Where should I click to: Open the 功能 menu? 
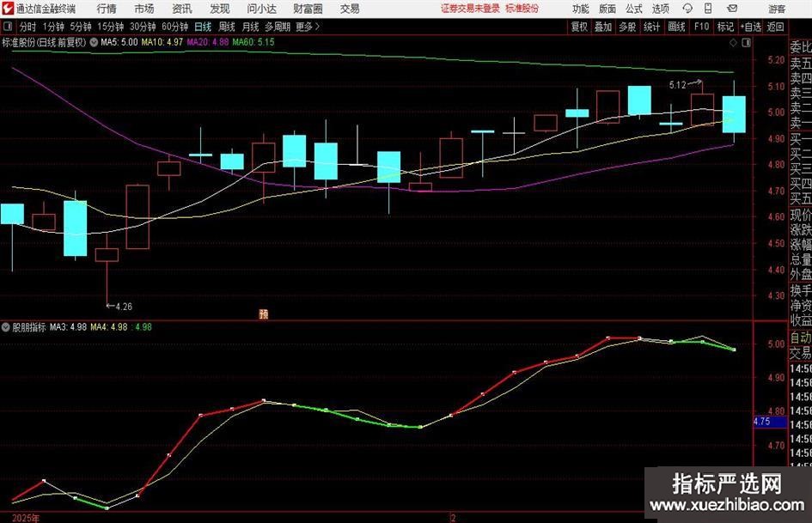coord(581,9)
